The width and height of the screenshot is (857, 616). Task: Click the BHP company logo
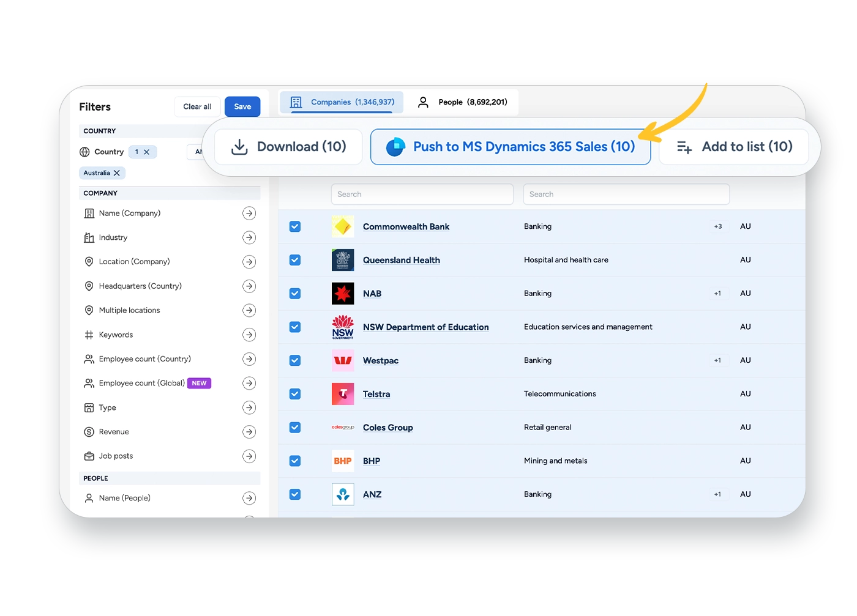[x=343, y=461]
